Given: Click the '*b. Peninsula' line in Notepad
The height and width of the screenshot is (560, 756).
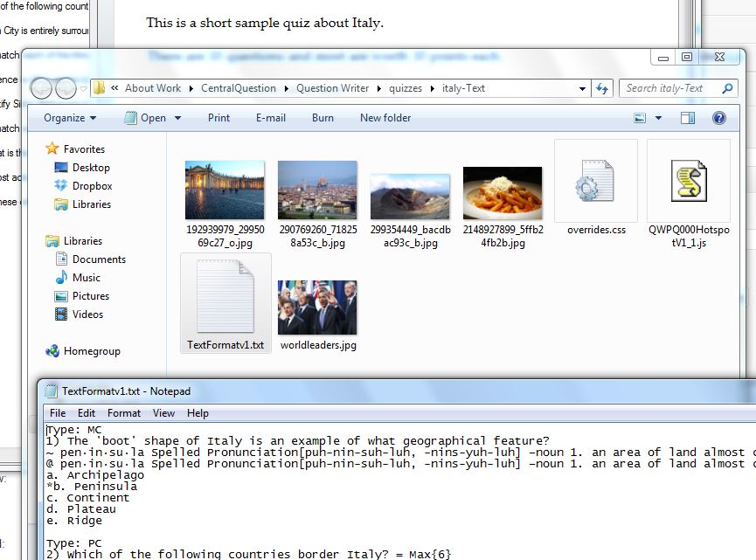Looking at the screenshot, I should click(x=92, y=487).
